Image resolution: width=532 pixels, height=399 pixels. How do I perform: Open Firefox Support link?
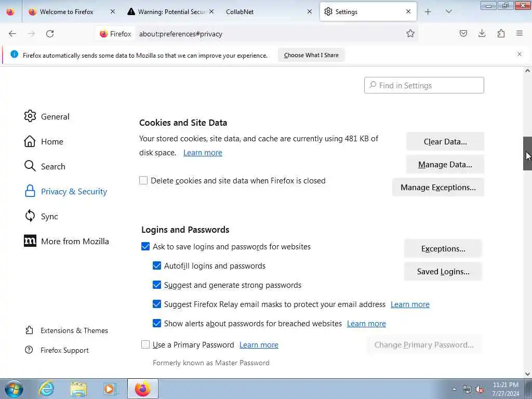click(57, 350)
